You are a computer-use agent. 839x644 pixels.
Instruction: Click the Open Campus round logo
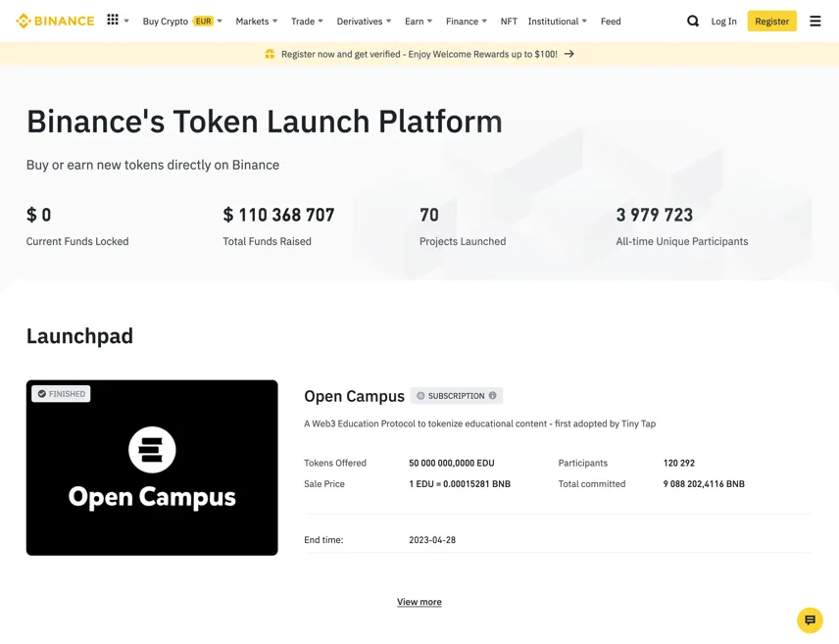152,450
